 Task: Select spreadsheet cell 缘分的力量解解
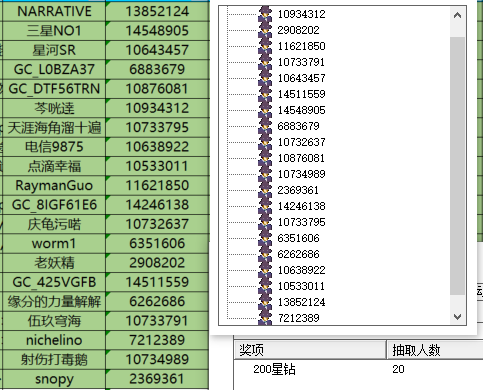(54, 302)
